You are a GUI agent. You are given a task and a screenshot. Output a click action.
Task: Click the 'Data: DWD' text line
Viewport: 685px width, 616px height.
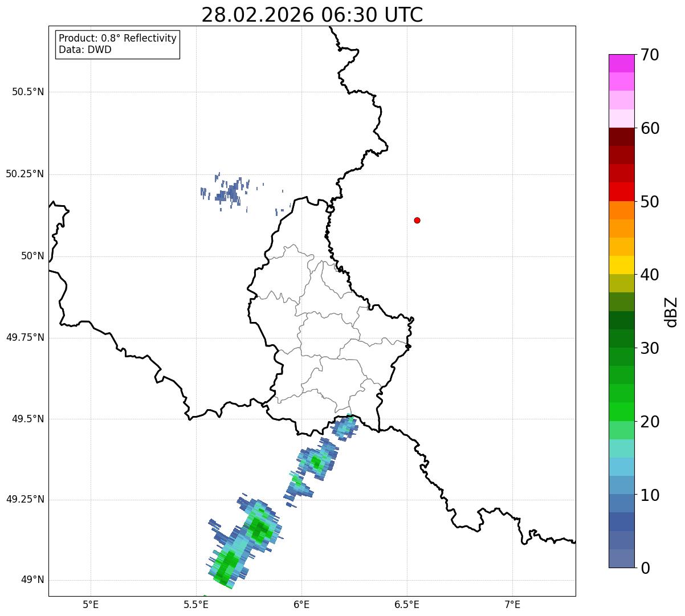(85, 50)
